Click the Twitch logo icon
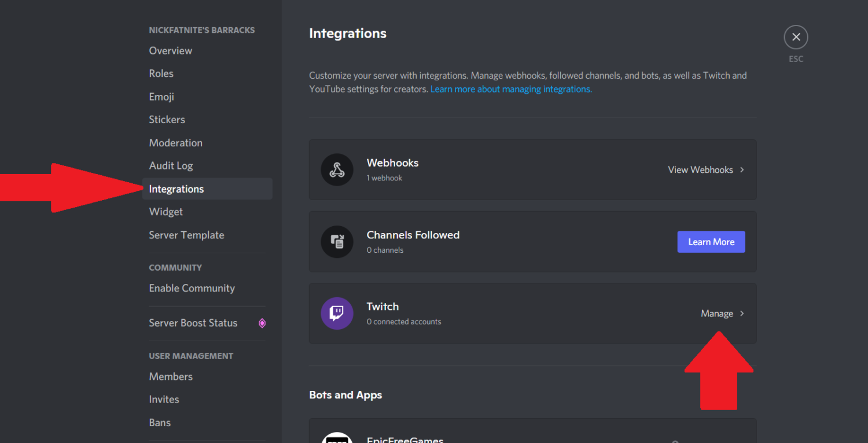868x443 pixels. [x=337, y=313]
